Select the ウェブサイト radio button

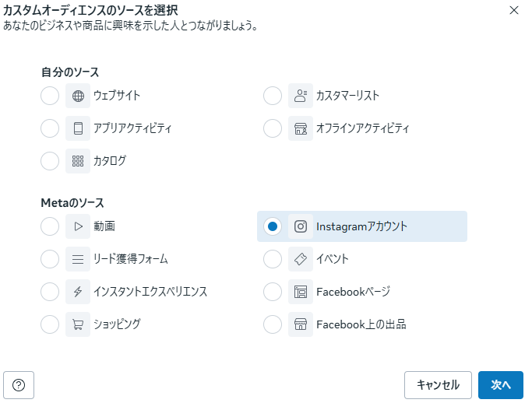pyautogui.click(x=50, y=96)
